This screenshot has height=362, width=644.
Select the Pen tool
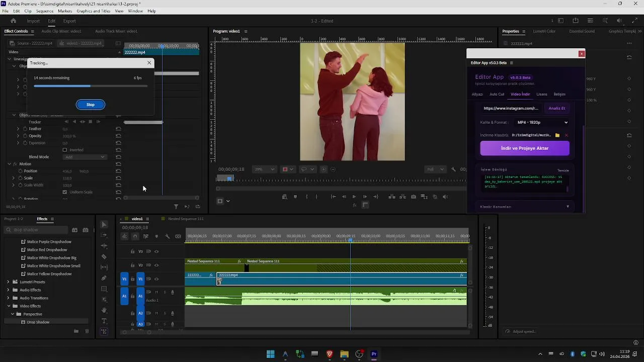104,278
